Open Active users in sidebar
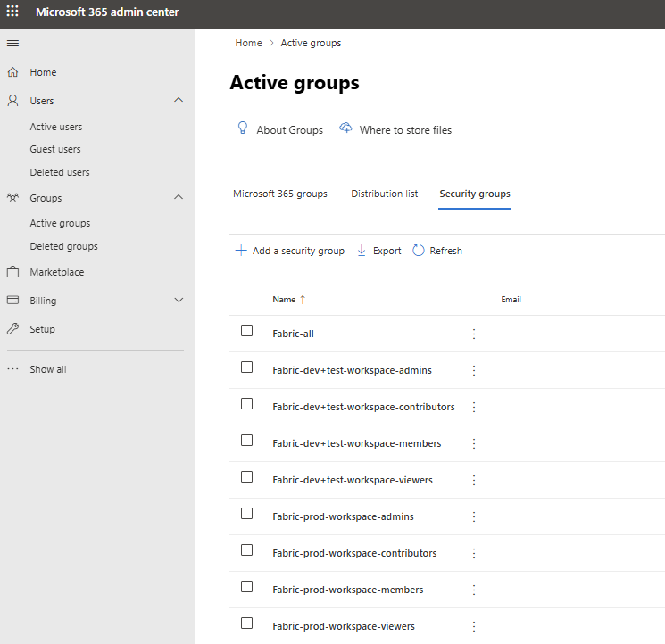 pyautogui.click(x=56, y=127)
